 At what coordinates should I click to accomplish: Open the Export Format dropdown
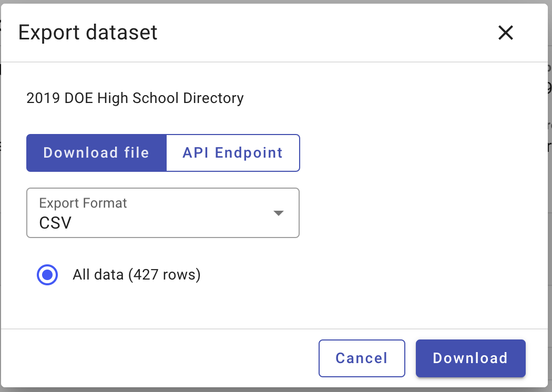(x=163, y=213)
